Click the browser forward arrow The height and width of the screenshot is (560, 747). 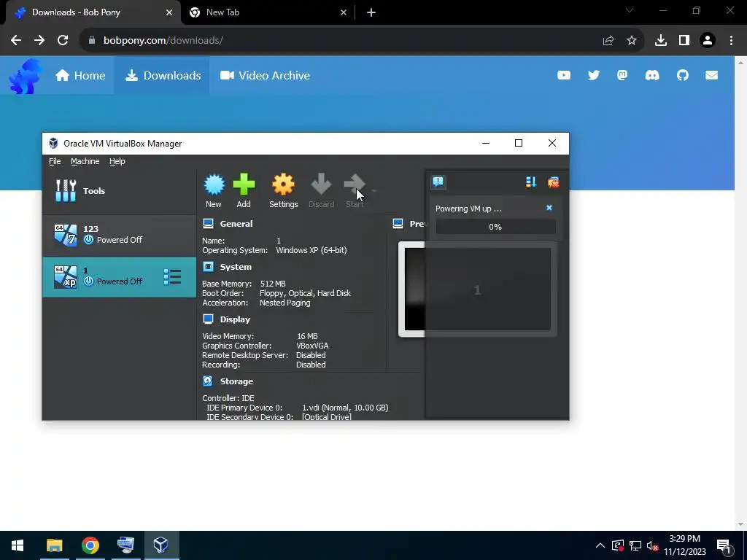tap(39, 41)
